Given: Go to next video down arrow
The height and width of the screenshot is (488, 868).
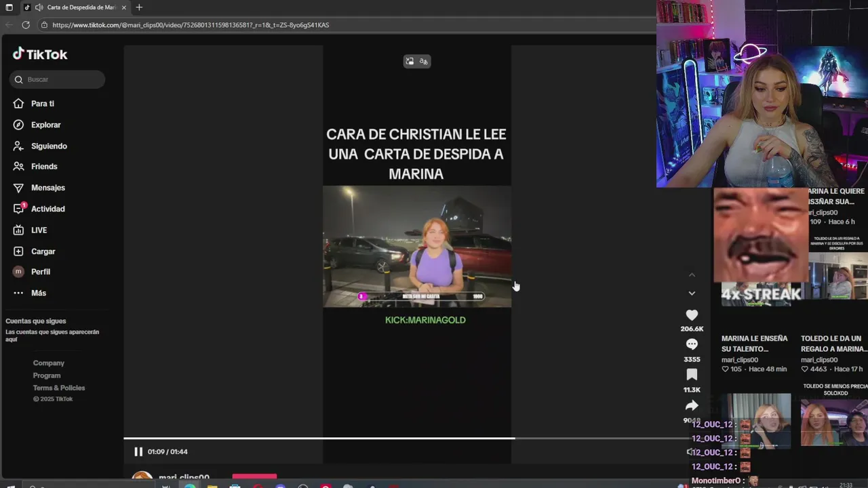Looking at the screenshot, I should coord(692,293).
